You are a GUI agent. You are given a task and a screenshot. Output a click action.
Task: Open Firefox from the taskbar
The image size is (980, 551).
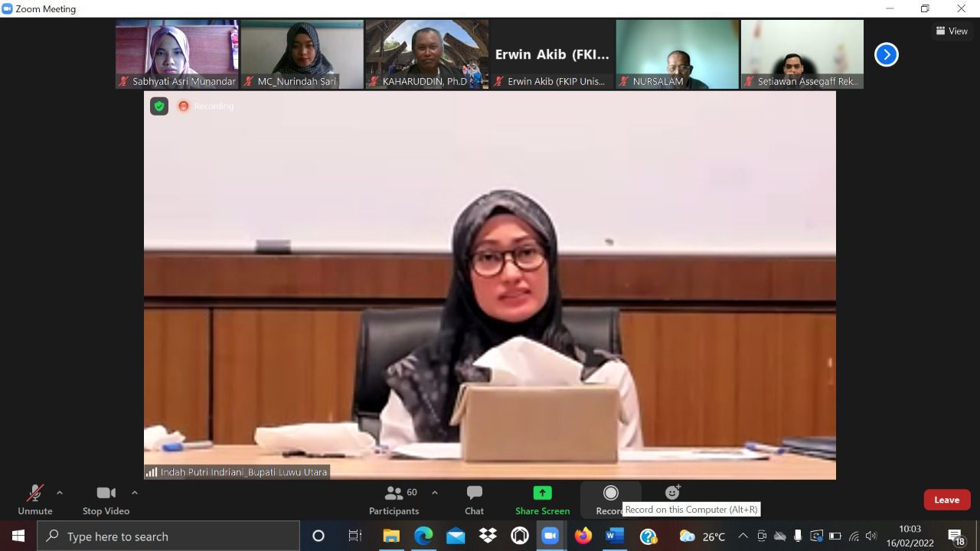click(x=583, y=536)
